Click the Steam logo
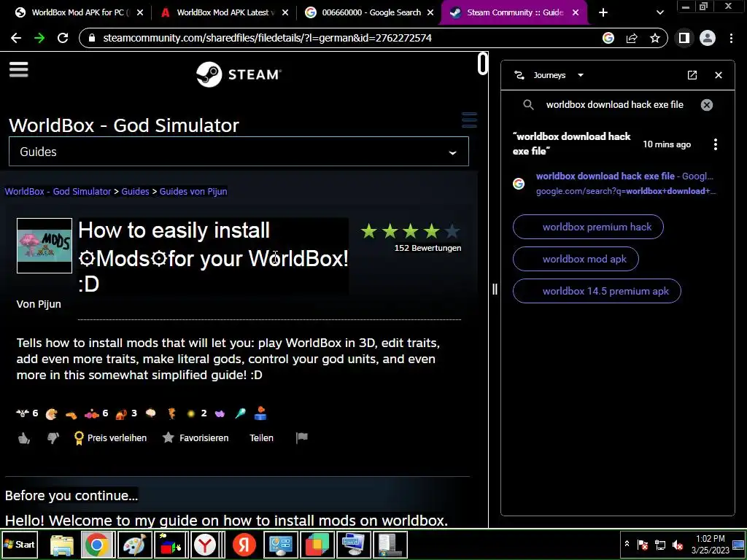The image size is (747, 560). pyautogui.click(x=239, y=74)
